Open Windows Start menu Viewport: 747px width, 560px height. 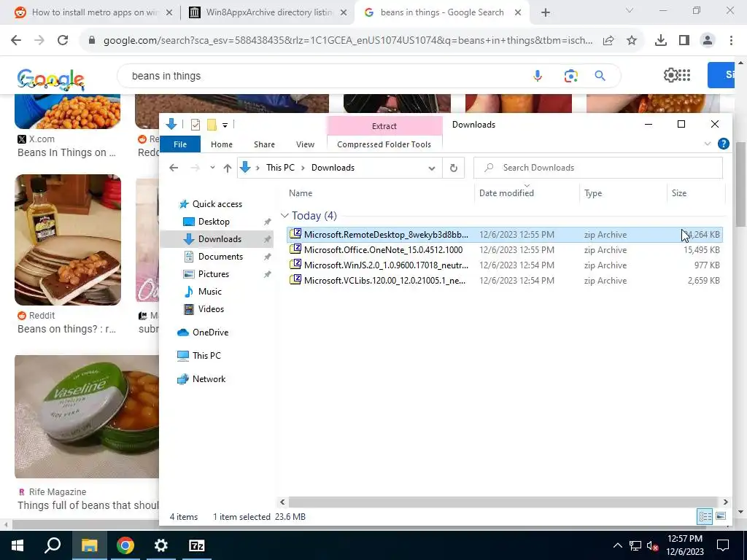coord(18,545)
